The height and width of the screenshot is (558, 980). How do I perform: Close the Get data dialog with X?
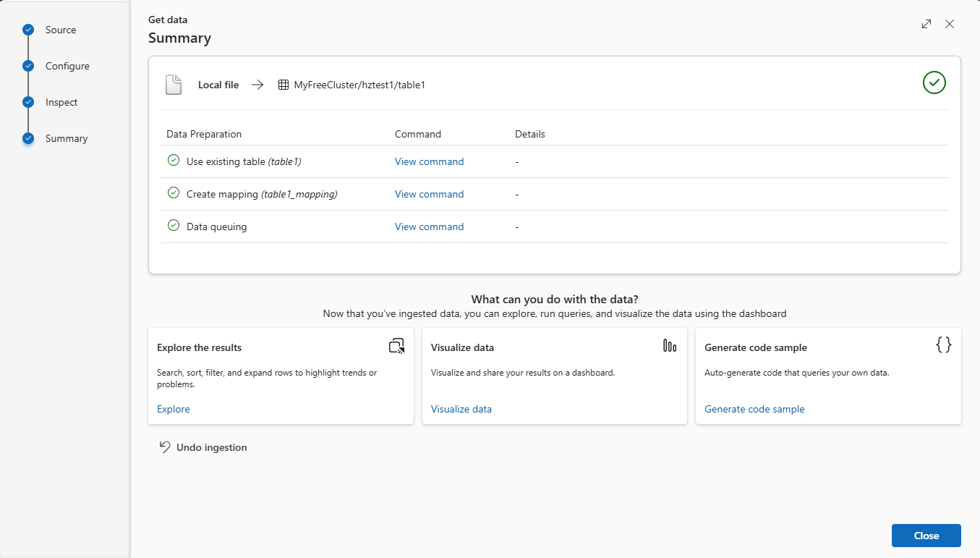(950, 24)
